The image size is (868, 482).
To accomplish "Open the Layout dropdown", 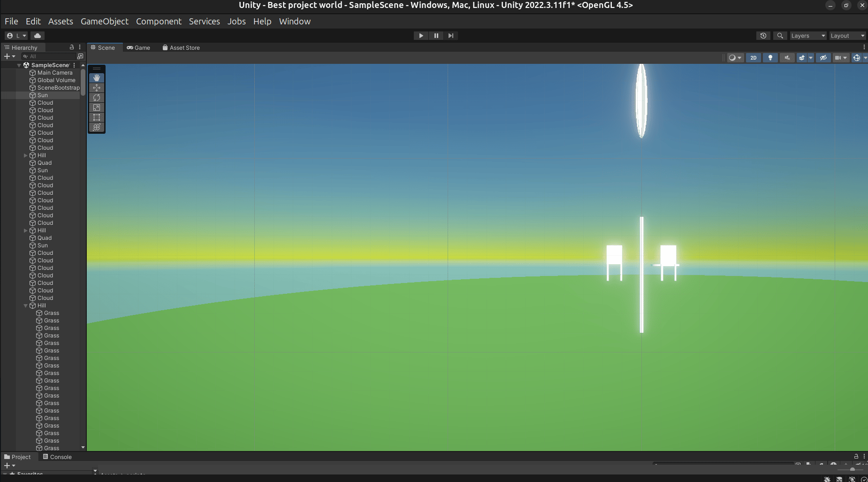I will pyautogui.click(x=847, y=36).
